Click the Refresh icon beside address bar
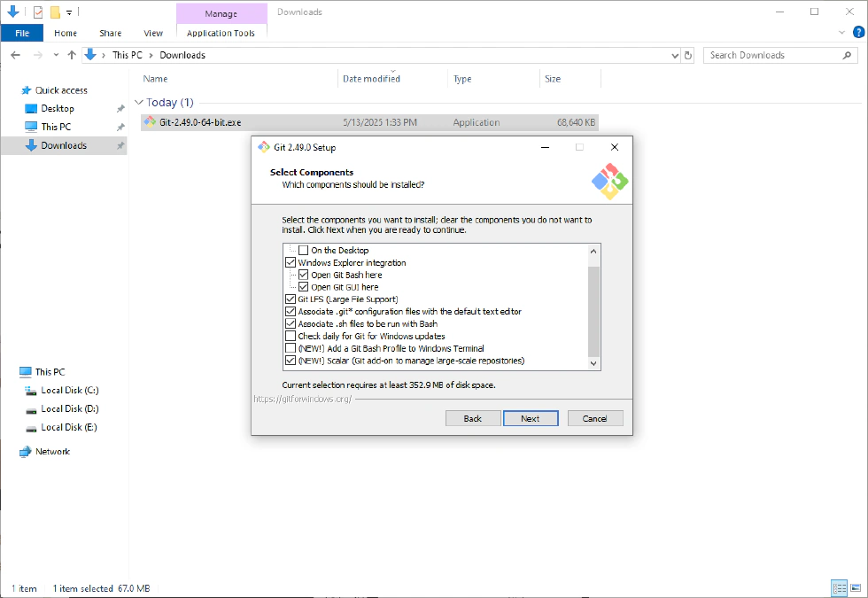Image resolution: width=868 pixels, height=598 pixels. 688,55
